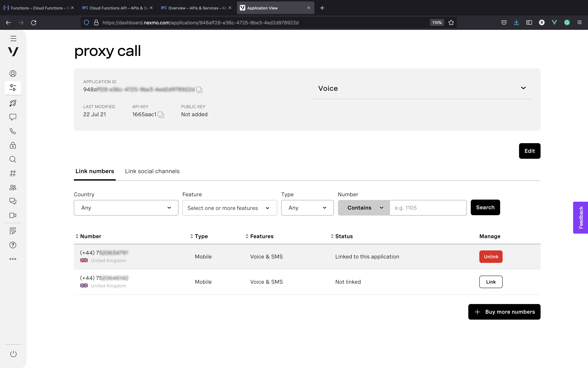Open the browser sidebar view icon
Image resolution: width=588 pixels, height=368 pixels.
tap(529, 23)
